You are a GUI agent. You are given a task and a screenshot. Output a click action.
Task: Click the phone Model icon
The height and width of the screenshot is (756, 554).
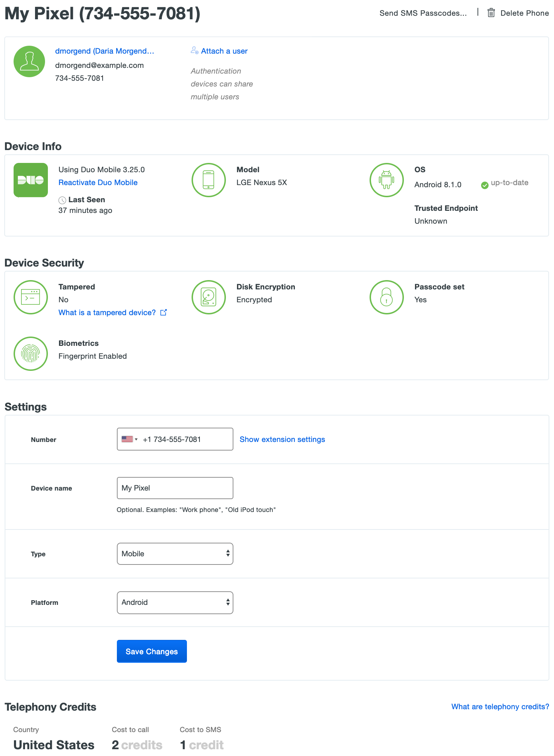click(208, 180)
